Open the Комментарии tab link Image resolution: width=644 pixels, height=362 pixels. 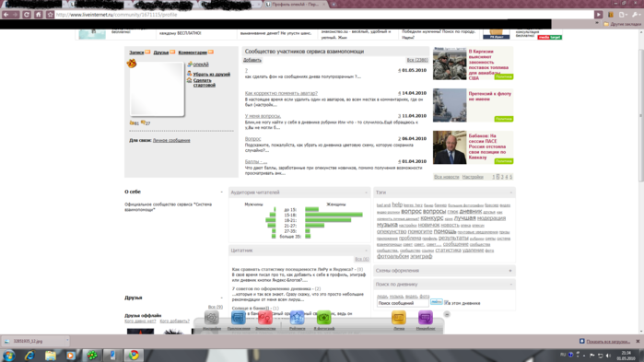point(193,53)
